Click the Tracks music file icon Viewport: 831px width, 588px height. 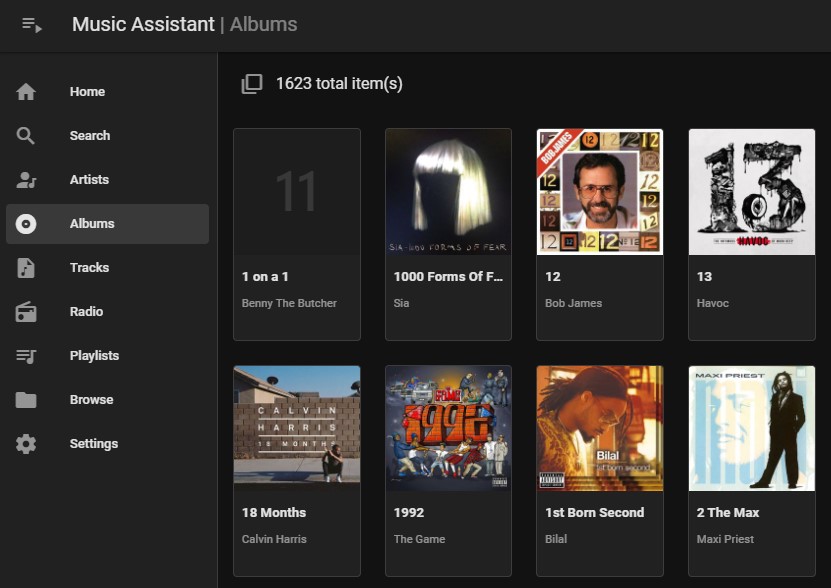click(x=26, y=268)
